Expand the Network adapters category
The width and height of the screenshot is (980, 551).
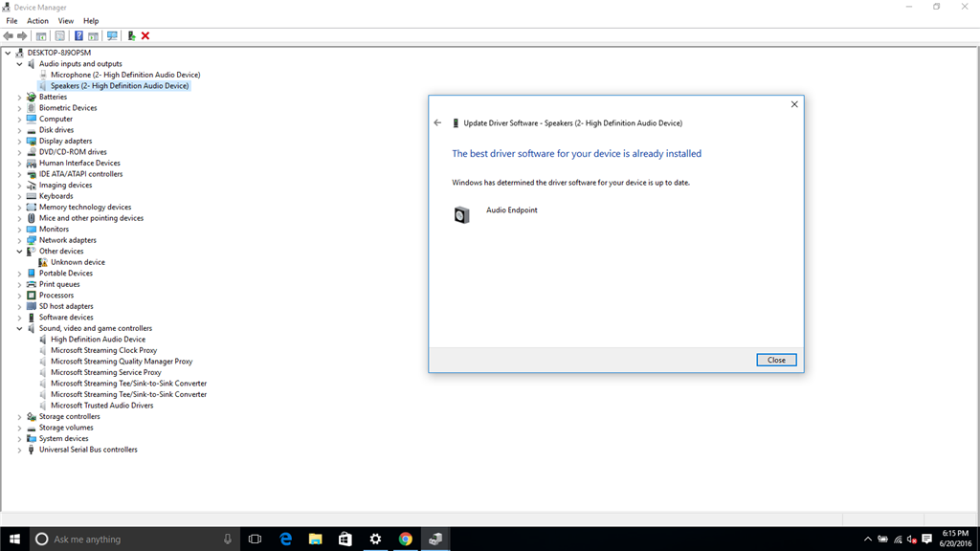pyautogui.click(x=19, y=240)
